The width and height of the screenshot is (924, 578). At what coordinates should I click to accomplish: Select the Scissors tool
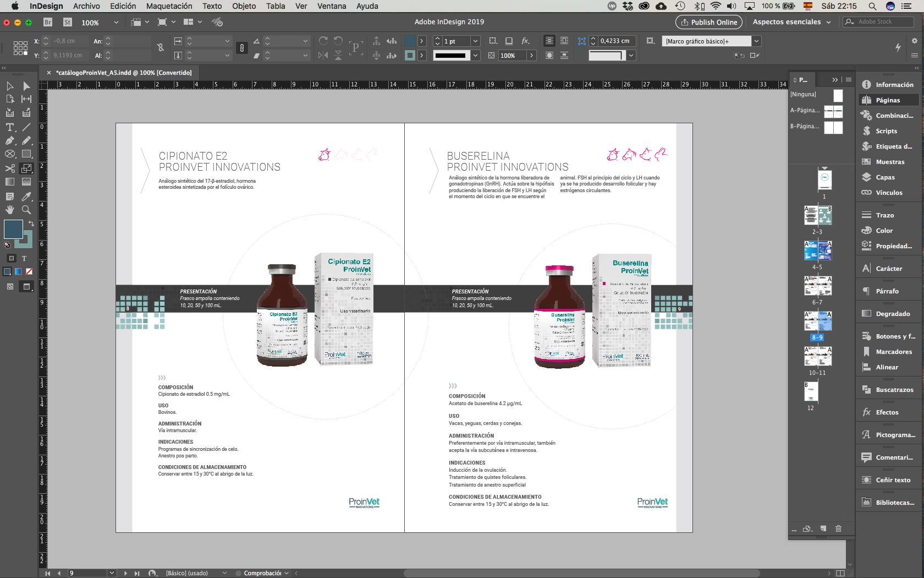tap(10, 168)
